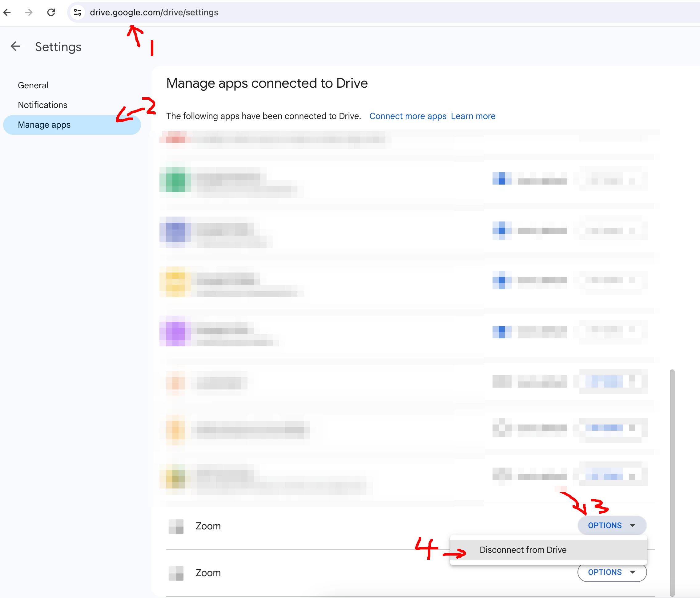This screenshot has width=700, height=598.
Task: Open the Learn more link
Action: [473, 116]
